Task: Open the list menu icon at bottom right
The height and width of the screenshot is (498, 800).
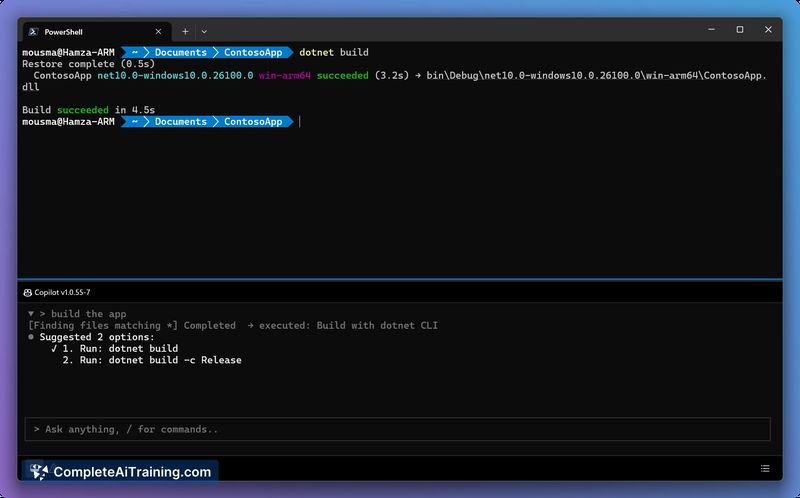Action: click(765, 468)
